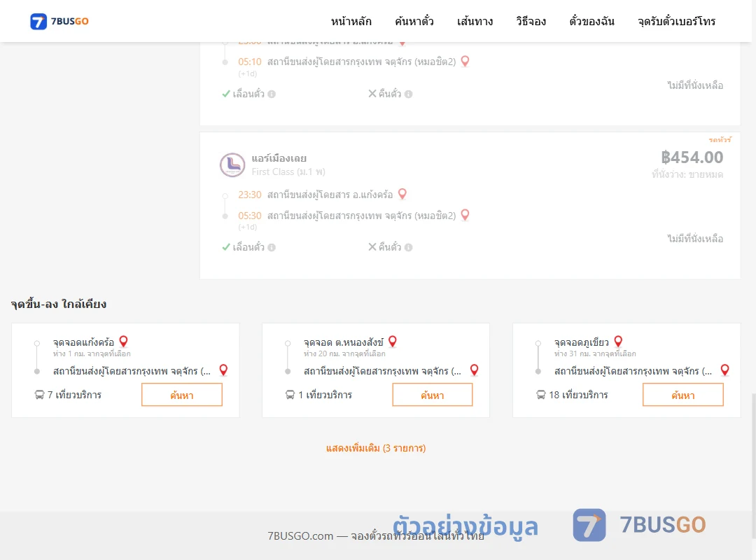Screen dimensions: 756x560
Task: Click the 05:10 arrival time
Action: pos(250,62)
